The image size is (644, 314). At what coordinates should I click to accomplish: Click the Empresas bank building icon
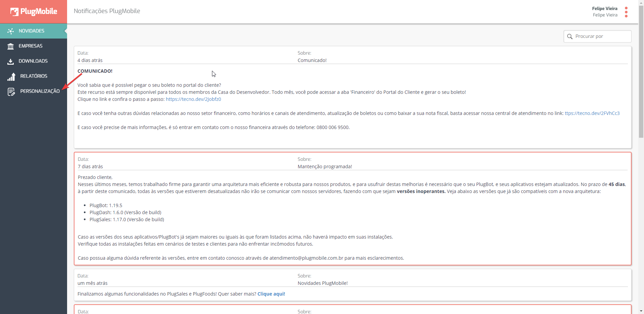[11, 46]
